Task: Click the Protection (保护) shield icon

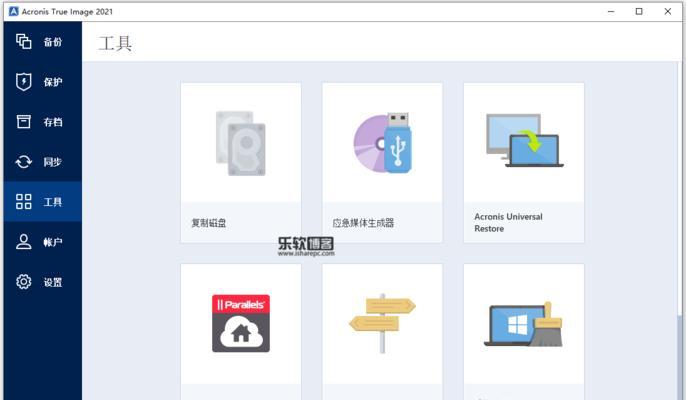Action: pyautogui.click(x=24, y=81)
